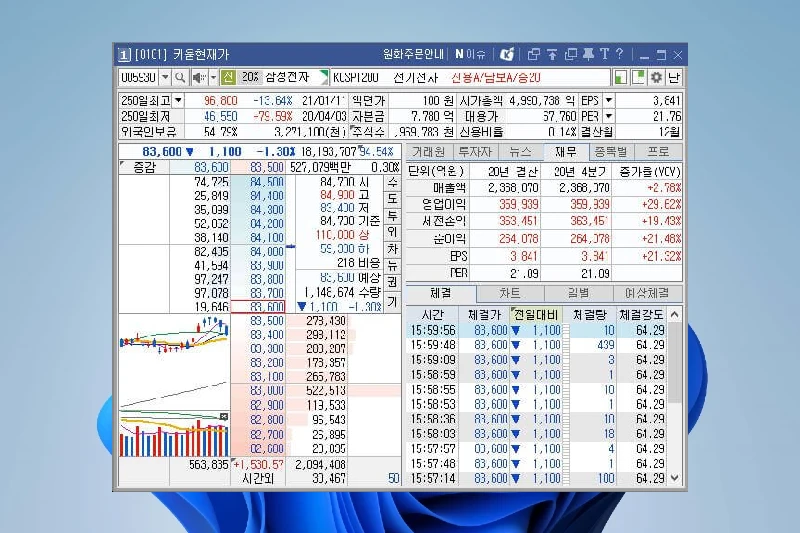Click the settings gear icon in toolbar
This screenshot has height=533, width=800.
656,77
